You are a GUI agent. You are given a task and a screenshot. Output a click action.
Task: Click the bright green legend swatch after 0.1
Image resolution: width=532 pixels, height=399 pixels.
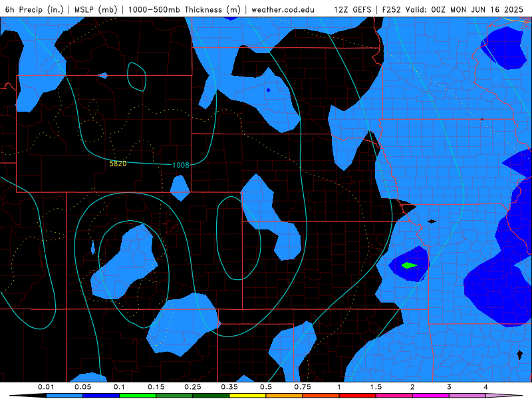(x=138, y=396)
